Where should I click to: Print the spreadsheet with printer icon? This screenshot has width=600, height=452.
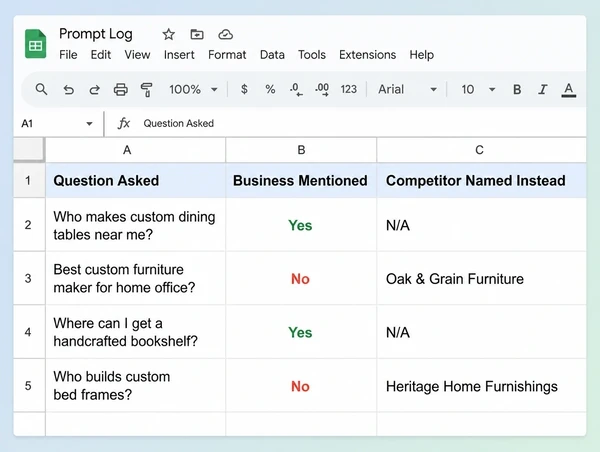tap(121, 90)
